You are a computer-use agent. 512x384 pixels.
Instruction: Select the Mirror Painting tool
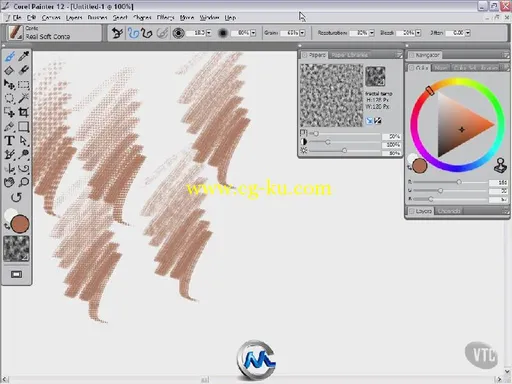pyautogui.click(x=9, y=169)
